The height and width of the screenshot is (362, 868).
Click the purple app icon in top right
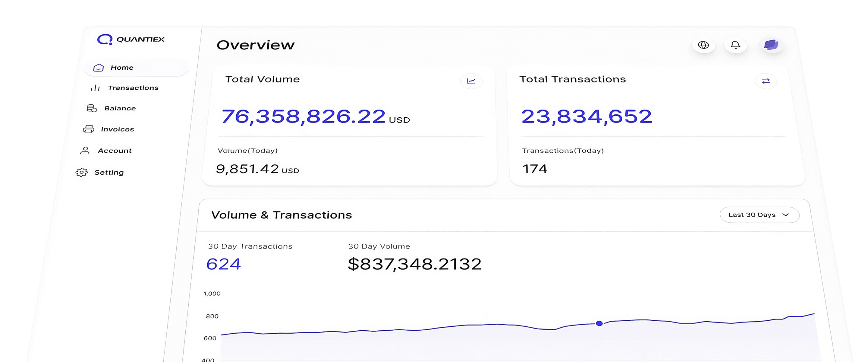[771, 45]
